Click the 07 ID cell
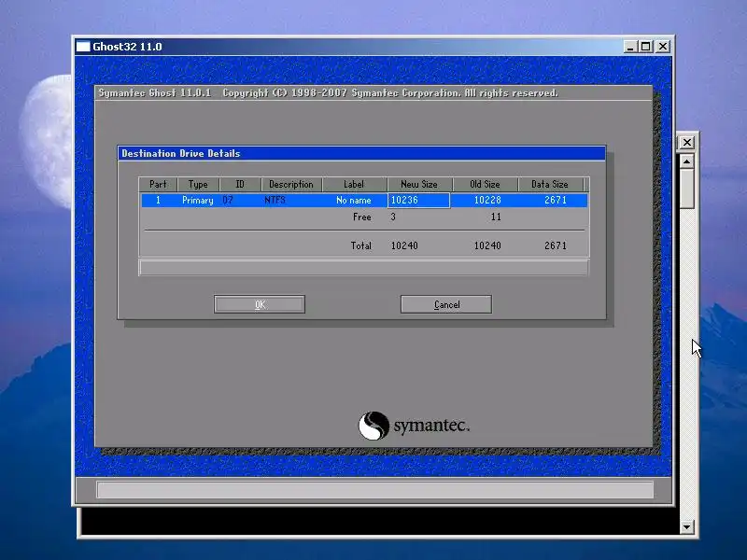The height and width of the screenshot is (560, 747). (x=228, y=200)
